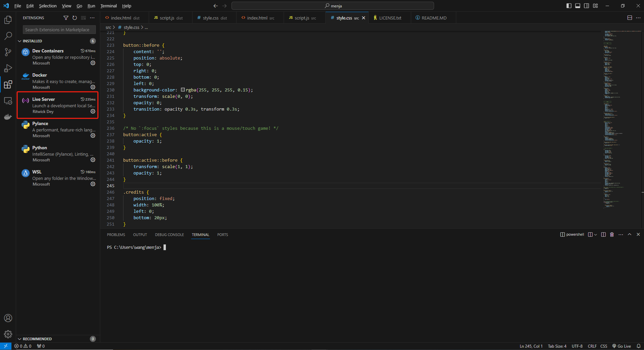The image size is (644, 350).
Task: Show errors and warnings count in status bar
Action: (23, 346)
